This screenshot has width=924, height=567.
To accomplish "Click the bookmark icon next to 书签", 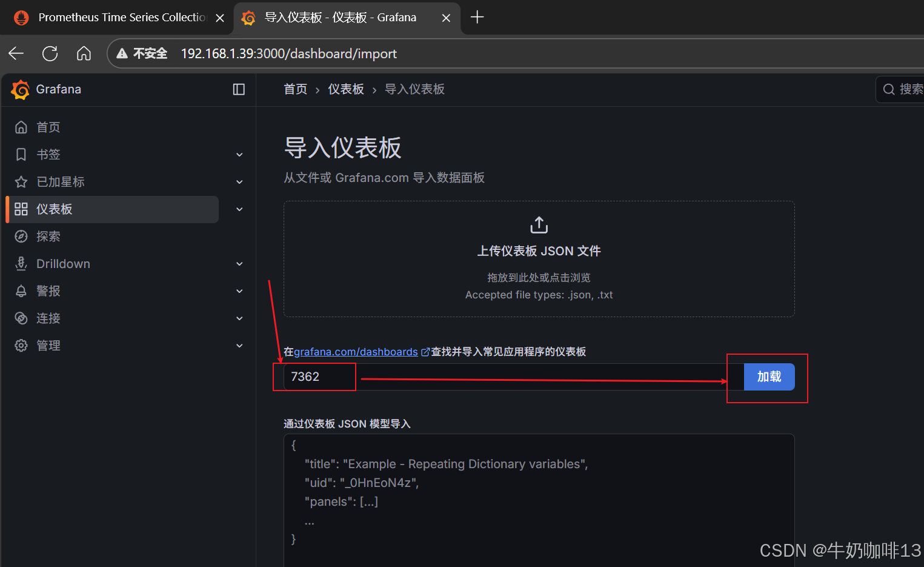I will (21, 155).
